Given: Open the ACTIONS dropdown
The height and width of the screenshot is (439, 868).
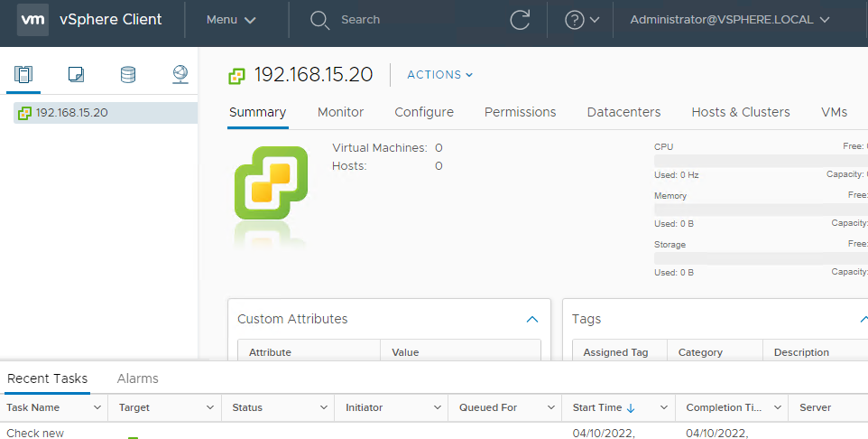Looking at the screenshot, I should (x=440, y=75).
